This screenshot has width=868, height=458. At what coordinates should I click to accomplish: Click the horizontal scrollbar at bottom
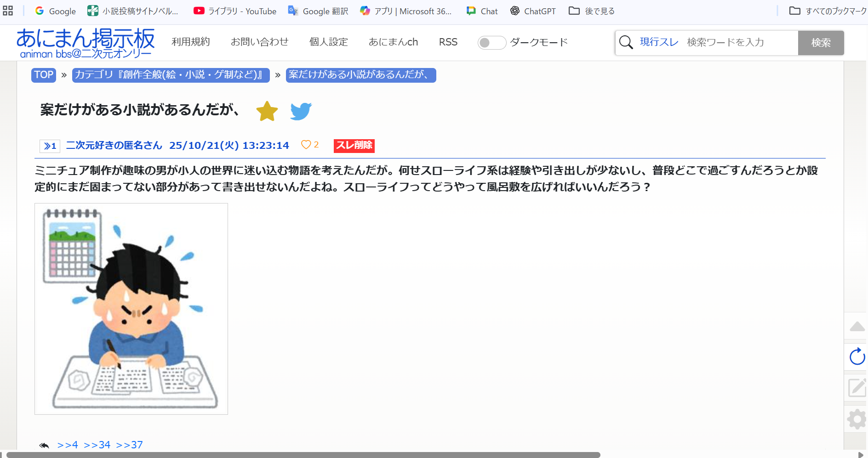pos(303,455)
